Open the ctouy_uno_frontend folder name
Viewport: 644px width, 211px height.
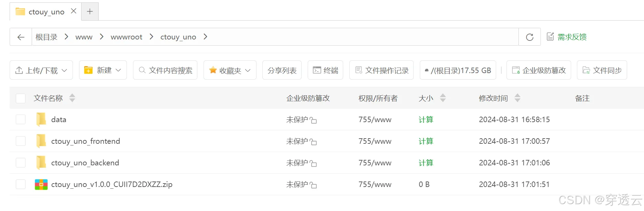[x=86, y=141]
